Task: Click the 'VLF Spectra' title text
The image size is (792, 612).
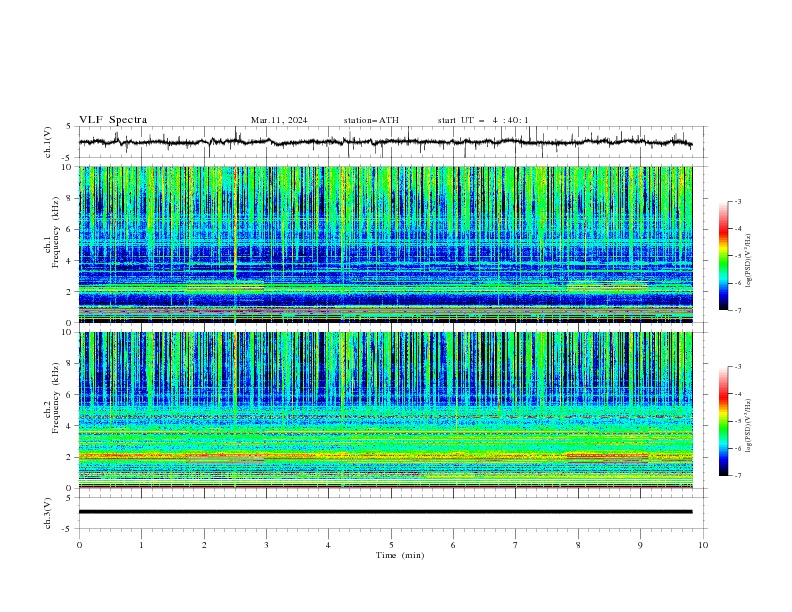Action: click(113, 120)
